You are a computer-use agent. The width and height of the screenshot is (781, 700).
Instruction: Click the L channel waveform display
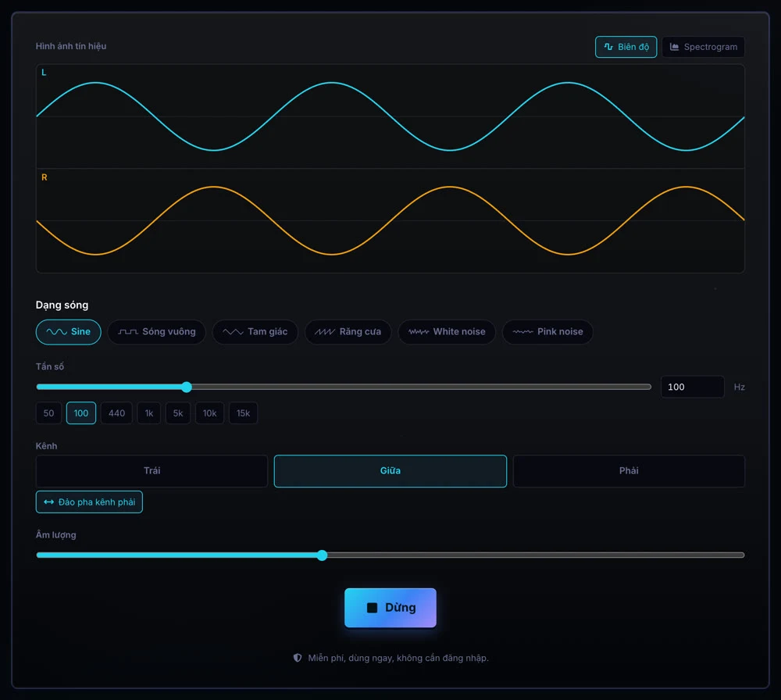[x=390, y=116]
